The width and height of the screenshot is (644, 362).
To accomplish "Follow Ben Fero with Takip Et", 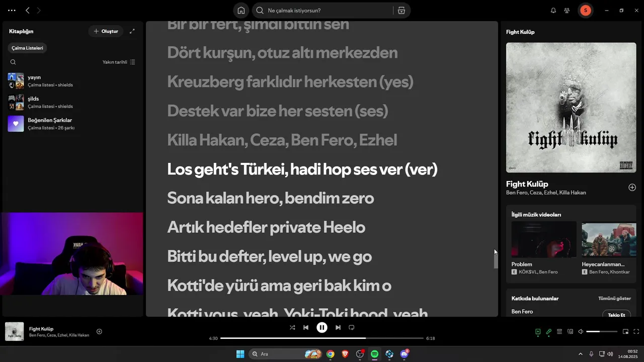I will point(616,315).
